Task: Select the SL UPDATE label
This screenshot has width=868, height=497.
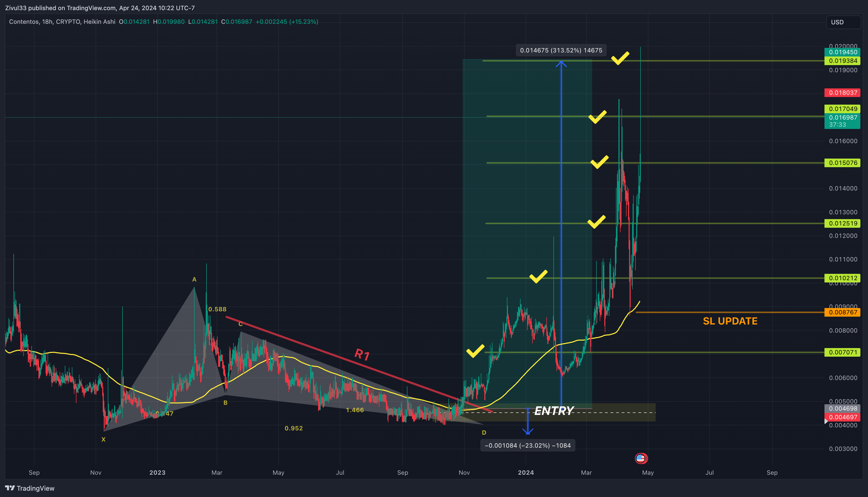Action: point(730,321)
